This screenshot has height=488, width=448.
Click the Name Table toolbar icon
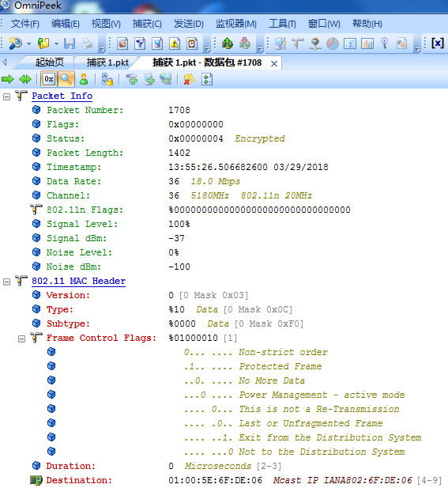tap(157, 44)
